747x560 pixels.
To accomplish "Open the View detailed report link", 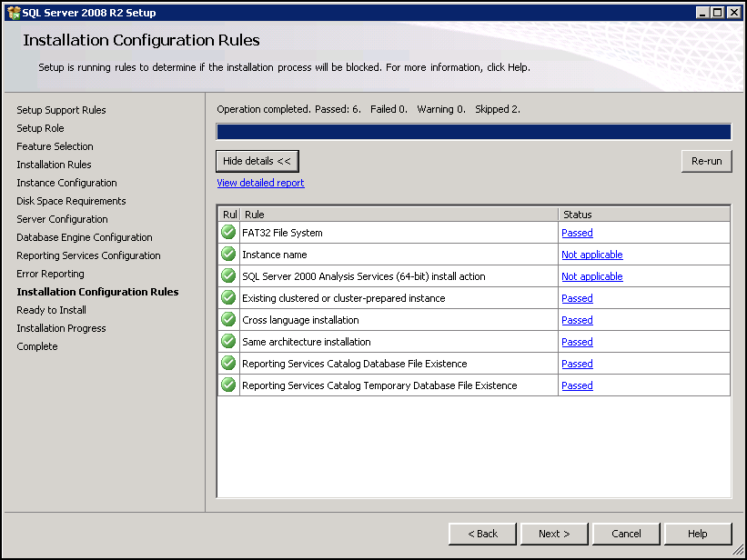I will pyautogui.click(x=260, y=183).
